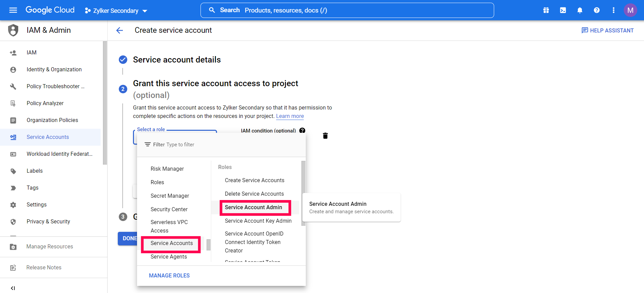
Task: Click the Organization Policies list icon
Action: 13,120
